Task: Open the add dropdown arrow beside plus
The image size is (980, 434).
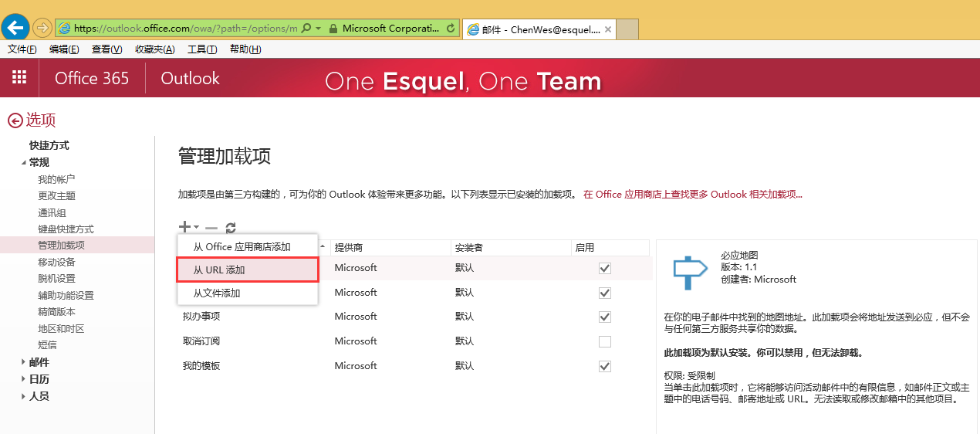Action: click(197, 228)
